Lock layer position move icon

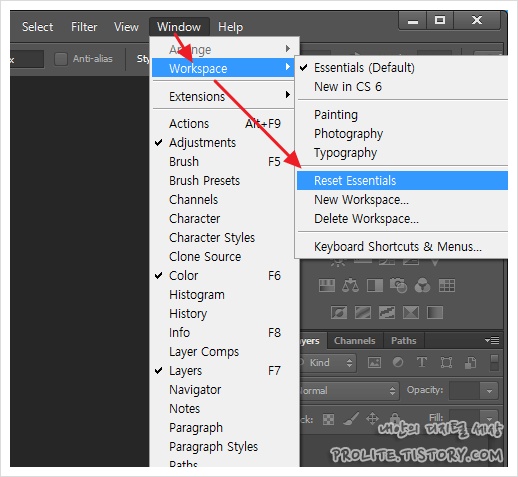tap(372, 418)
